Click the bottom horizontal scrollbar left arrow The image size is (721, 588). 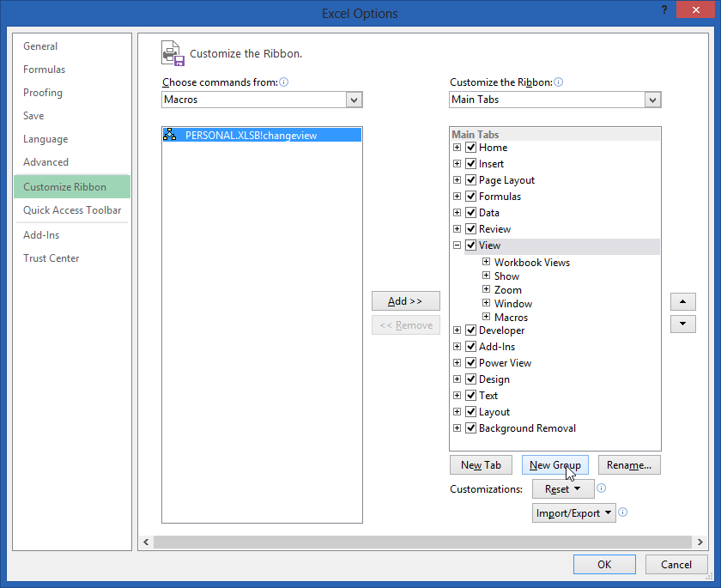point(146,542)
